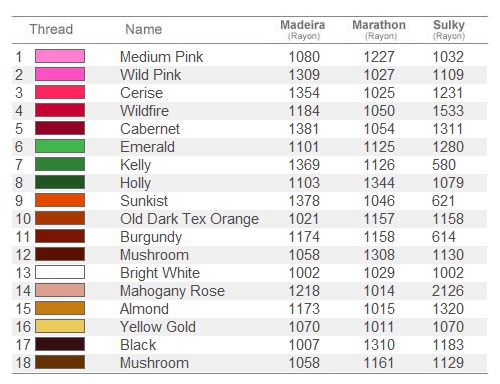Select the Almond row name

pyautogui.click(x=144, y=309)
